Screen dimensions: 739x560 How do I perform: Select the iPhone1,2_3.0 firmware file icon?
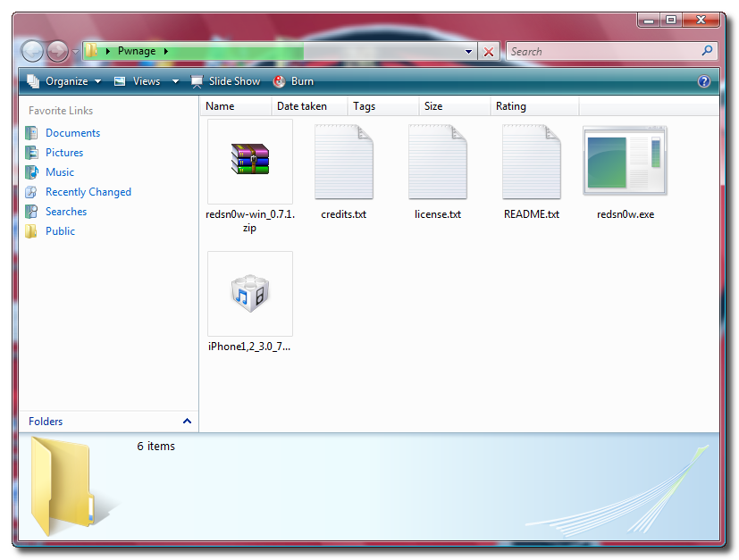pos(250,293)
